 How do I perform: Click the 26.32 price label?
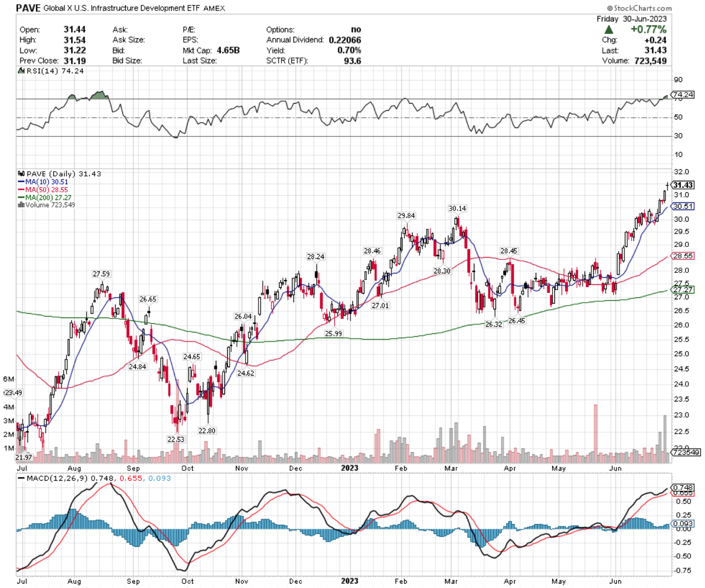[493, 324]
